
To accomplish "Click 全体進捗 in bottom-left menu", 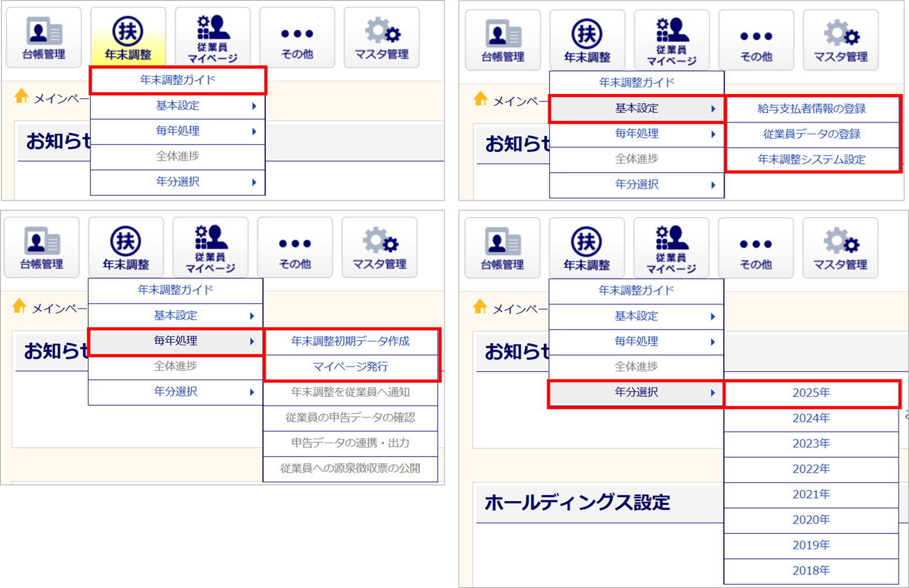I will [176, 366].
